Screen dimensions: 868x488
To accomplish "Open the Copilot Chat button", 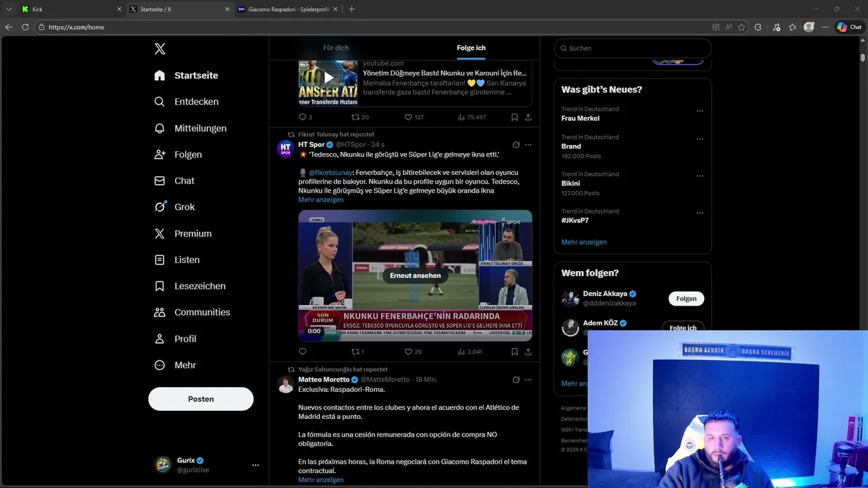I will pyautogui.click(x=849, y=27).
